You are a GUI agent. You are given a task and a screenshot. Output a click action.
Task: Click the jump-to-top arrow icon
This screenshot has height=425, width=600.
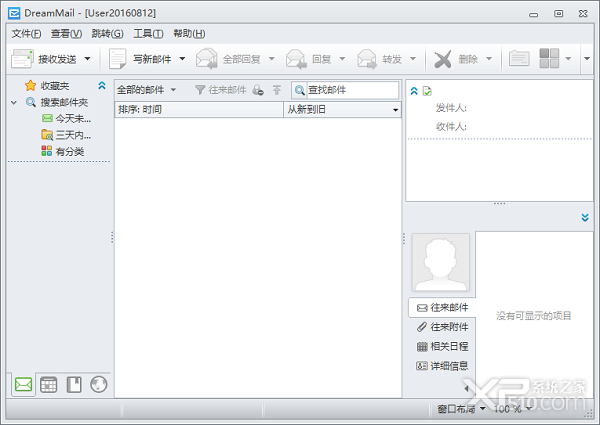click(x=277, y=90)
